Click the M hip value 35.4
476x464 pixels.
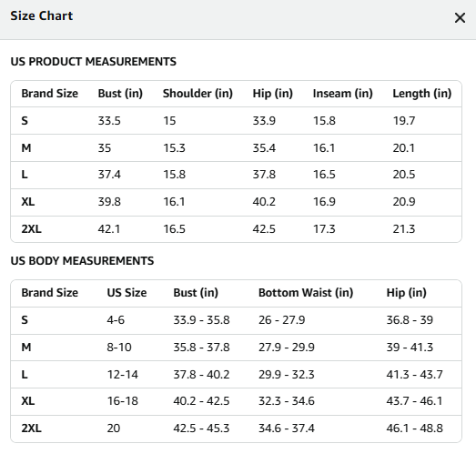(x=264, y=148)
